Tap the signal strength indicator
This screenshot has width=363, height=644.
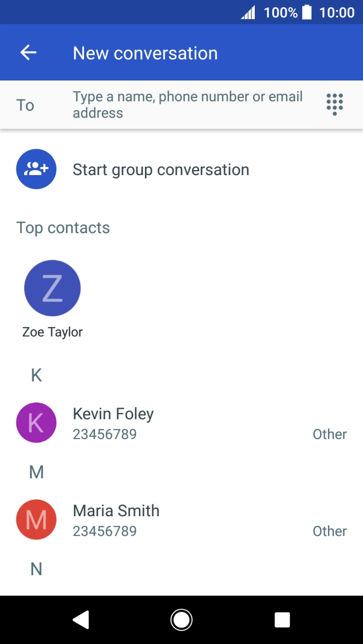point(247,12)
